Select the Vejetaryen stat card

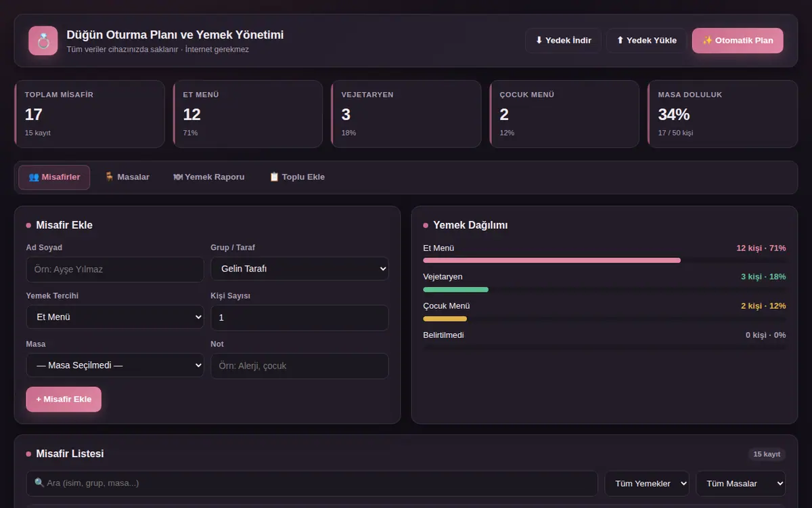point(406,114)
